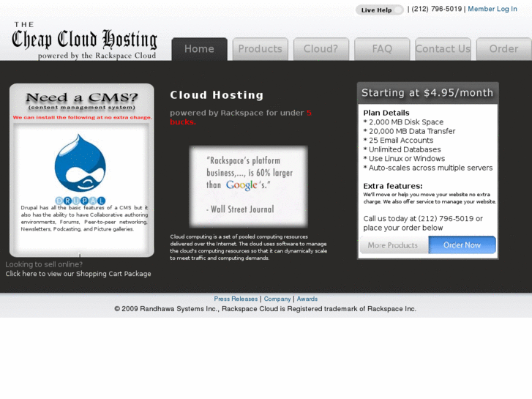Open the Press Releases footer link

(x=236, y=299)
